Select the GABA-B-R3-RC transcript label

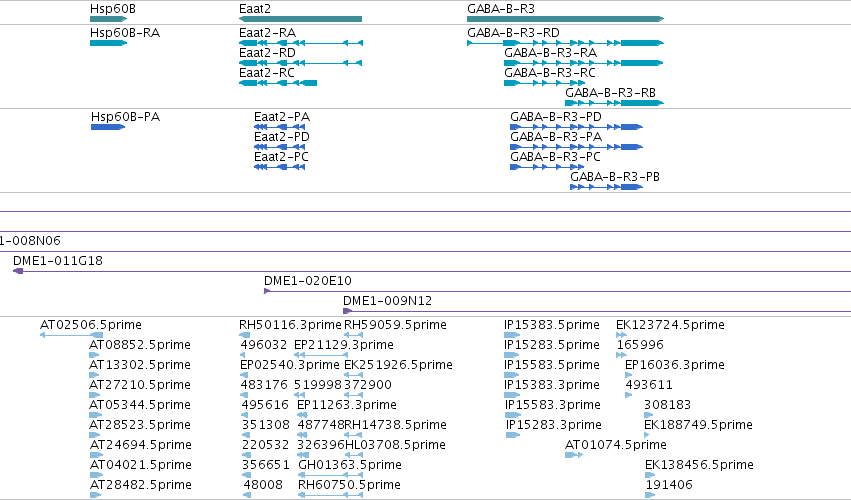click(x=550, y=73)
